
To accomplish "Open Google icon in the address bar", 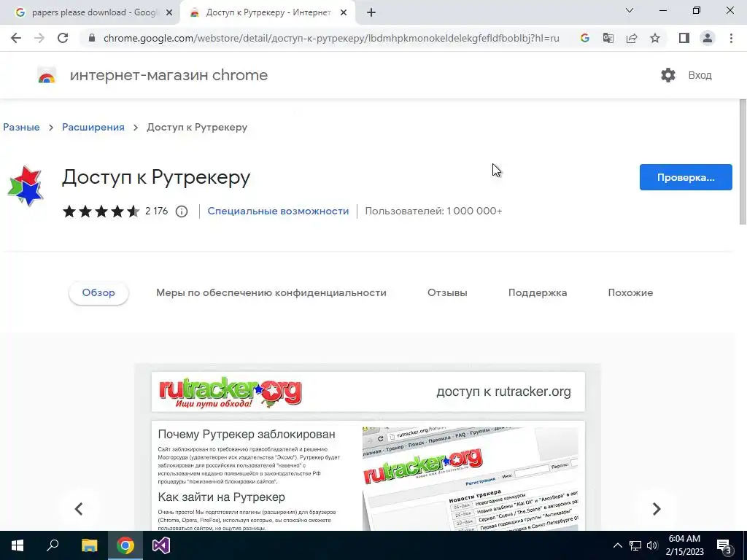I will (x=584, y=38).
